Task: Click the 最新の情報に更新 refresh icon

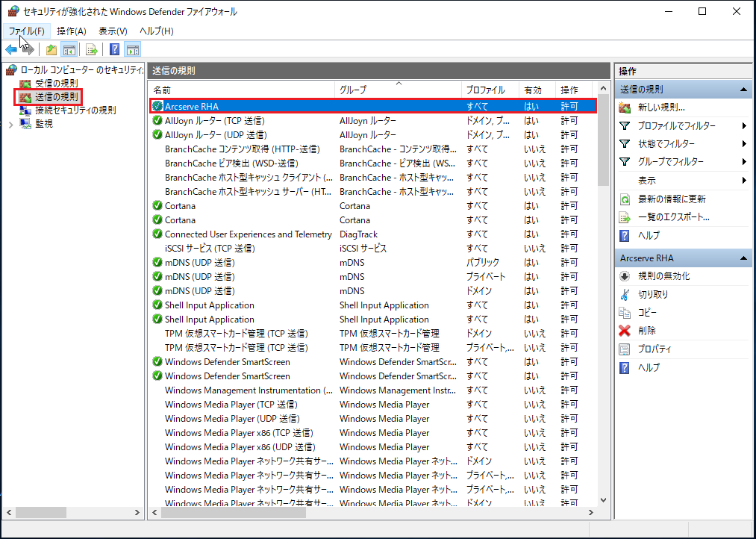Action: coord(625,199)
